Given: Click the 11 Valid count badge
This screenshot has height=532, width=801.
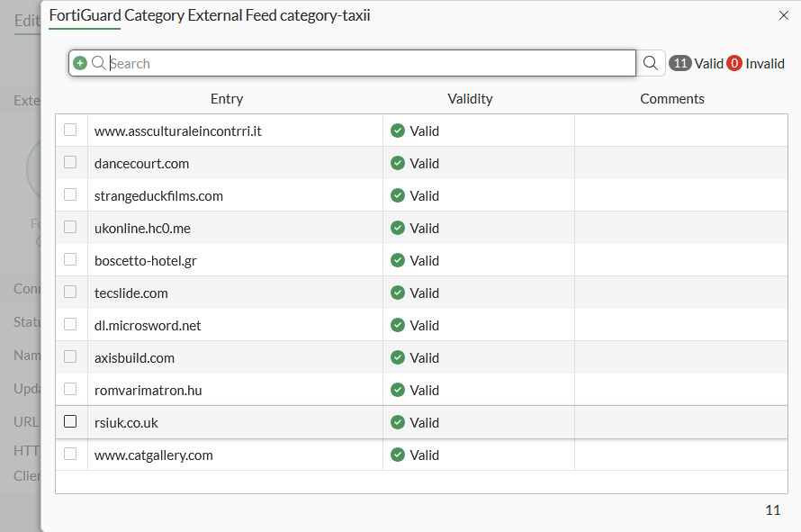Looking at the screenshot, I should pyautogui.click(x=680, y=63).
